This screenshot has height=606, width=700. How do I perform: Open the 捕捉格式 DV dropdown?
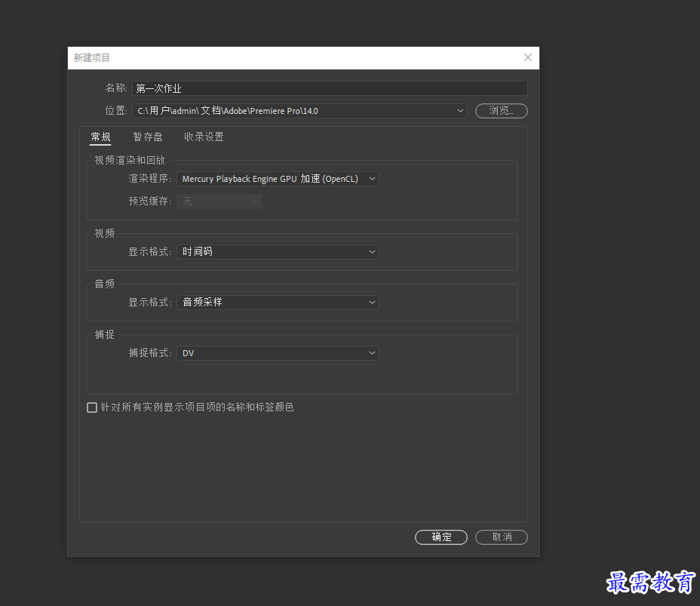(278, 353)
